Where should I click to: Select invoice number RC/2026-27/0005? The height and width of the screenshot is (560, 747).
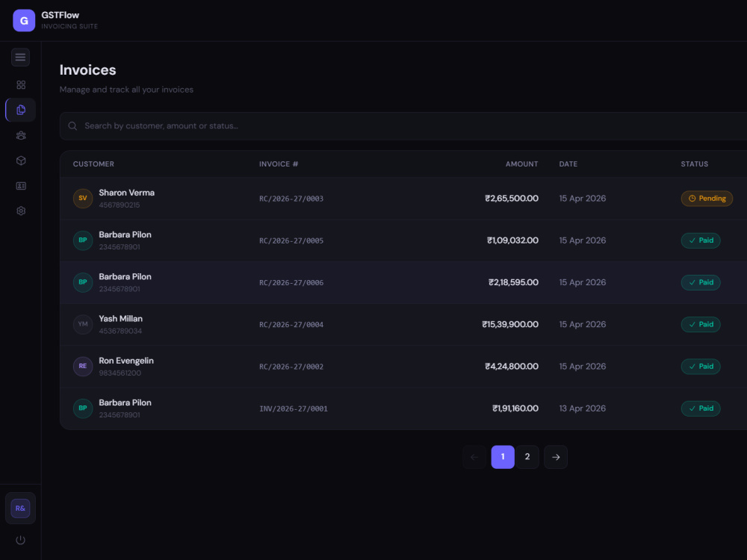[291, 240]
